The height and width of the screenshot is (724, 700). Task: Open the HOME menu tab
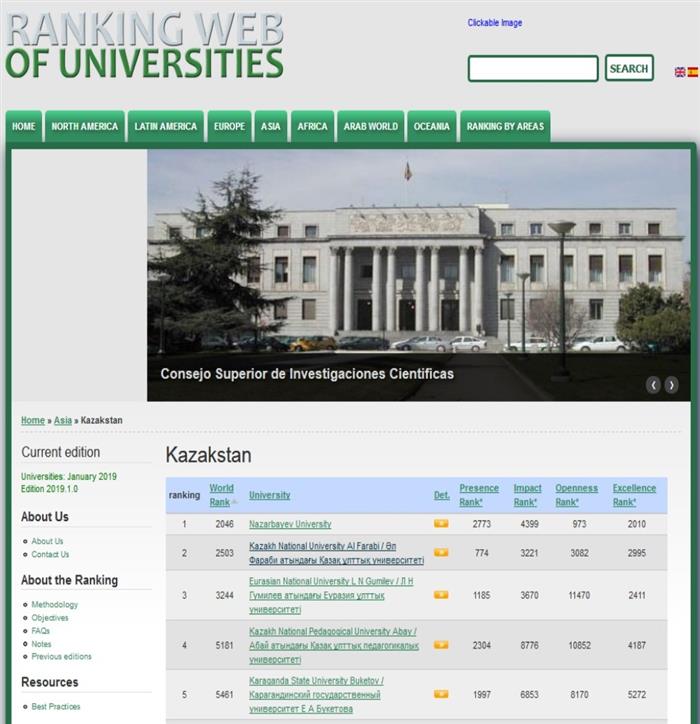[24, 126]
